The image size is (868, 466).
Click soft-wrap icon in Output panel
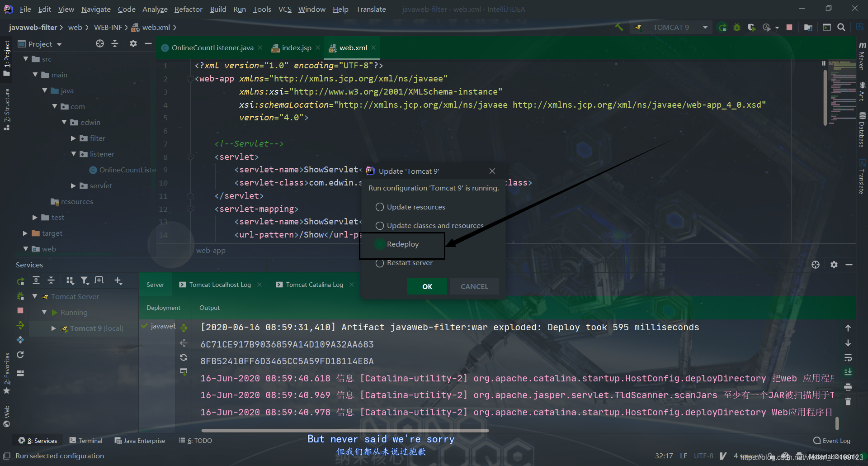pos(848,357)
